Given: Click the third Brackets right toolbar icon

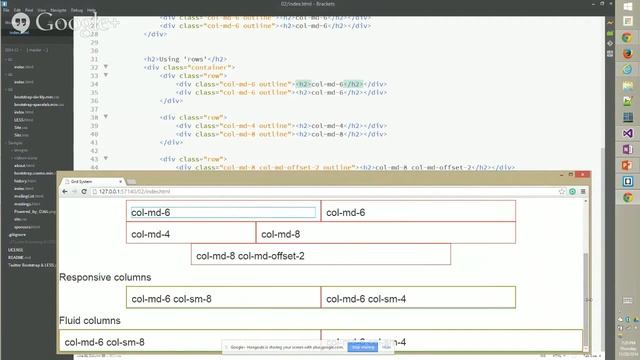Looking at the screenshot, I should click(x=610, y=43).
